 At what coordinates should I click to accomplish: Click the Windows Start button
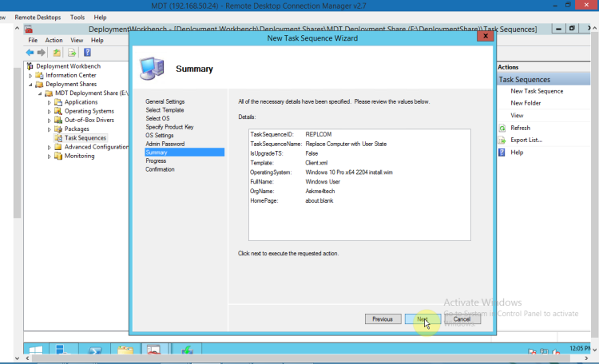35,350
